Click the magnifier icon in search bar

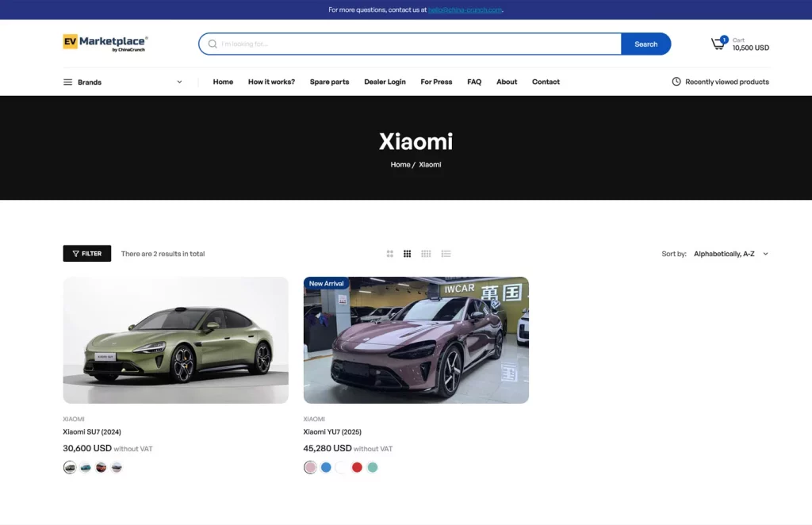point(213,44)
